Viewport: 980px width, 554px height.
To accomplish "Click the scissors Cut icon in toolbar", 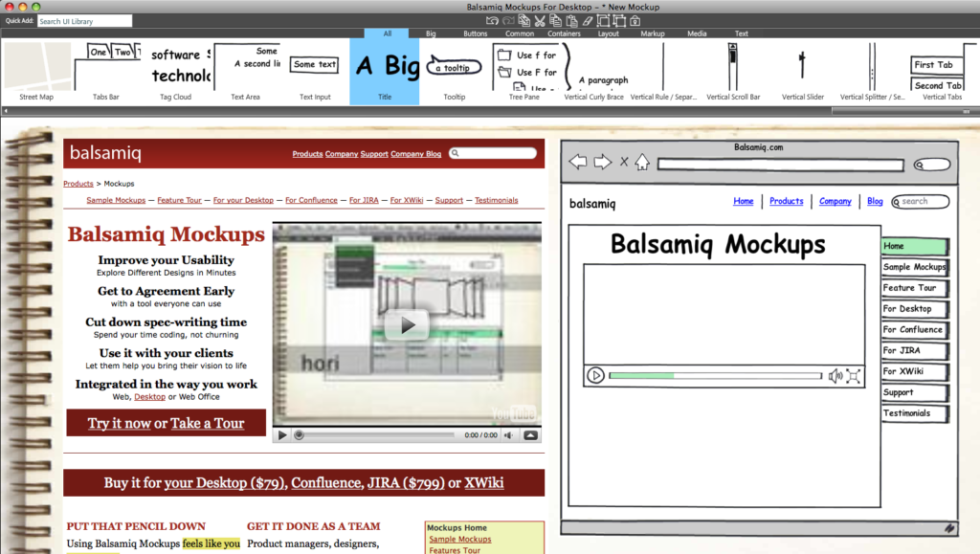I will (x=539, y=20).
